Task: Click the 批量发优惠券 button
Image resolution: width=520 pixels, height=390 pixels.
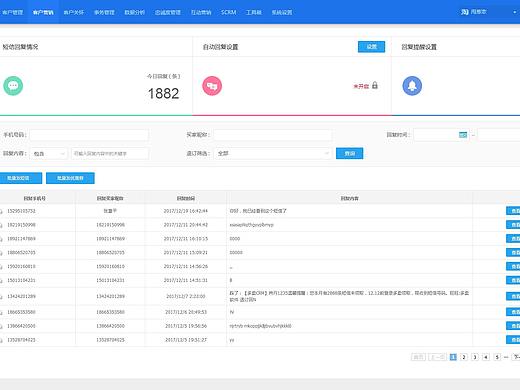Action: (x=70, y=178)
